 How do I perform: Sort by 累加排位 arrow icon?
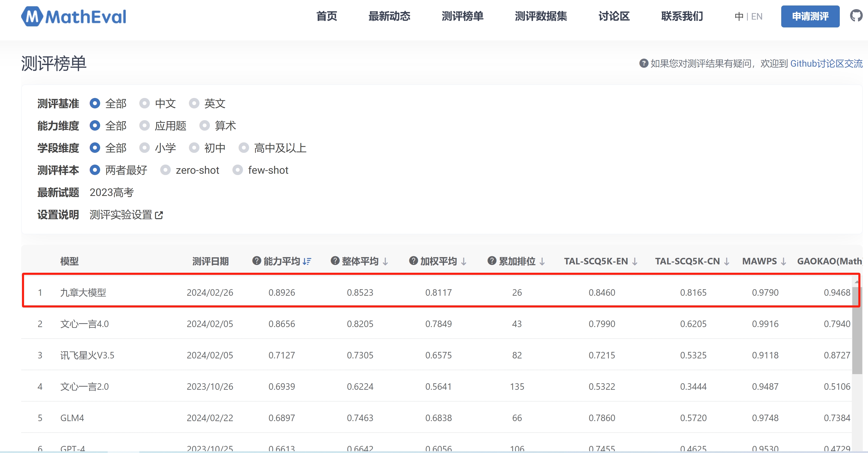[542, 261]
